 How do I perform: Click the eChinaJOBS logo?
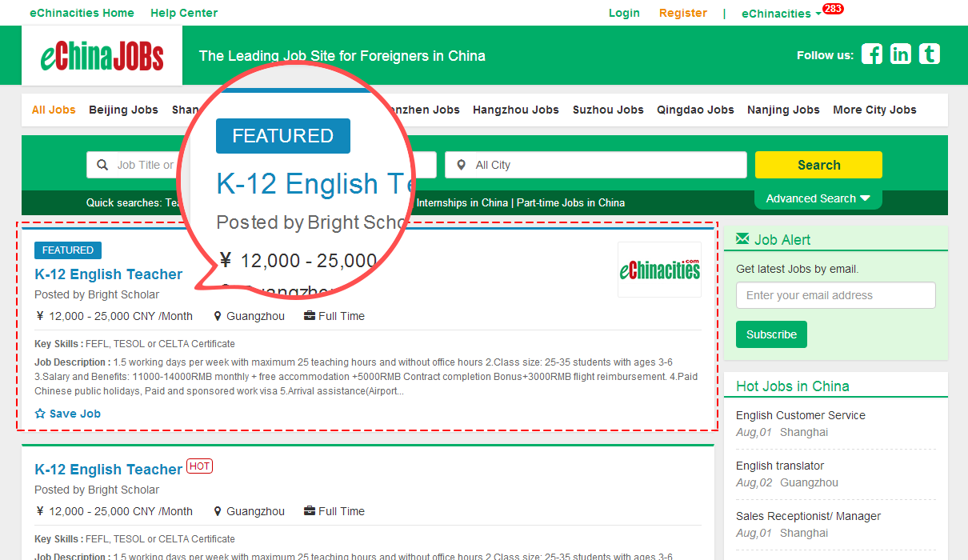pyautogui.click(x=102, y=56)
